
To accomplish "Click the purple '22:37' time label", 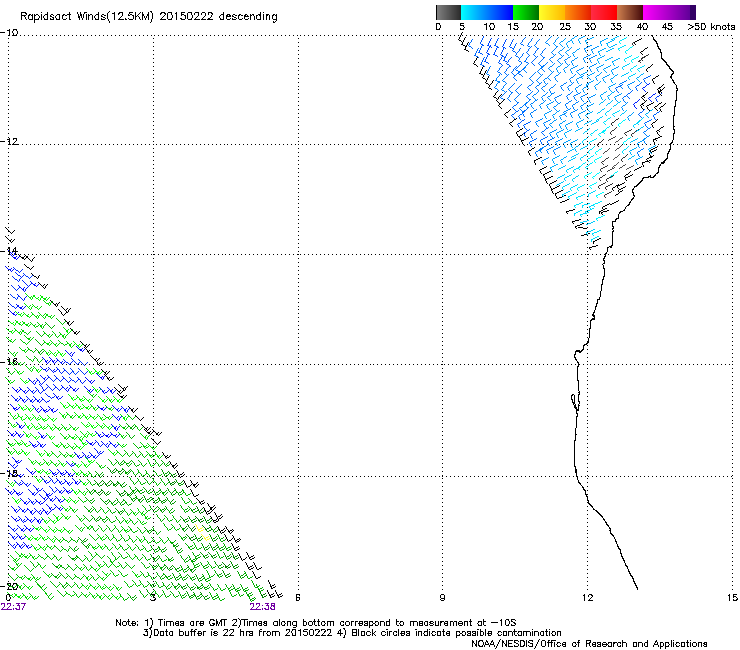I will [13, 607].
